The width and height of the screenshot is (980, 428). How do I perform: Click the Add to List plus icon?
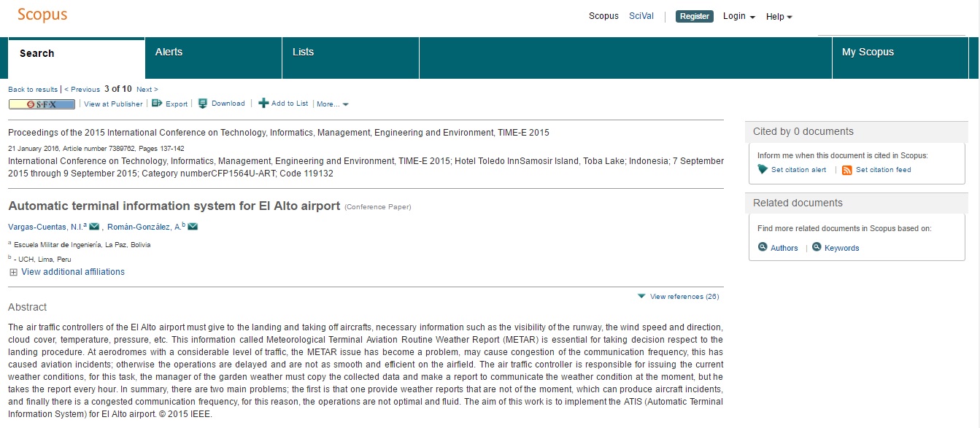(x=263, y=104)
